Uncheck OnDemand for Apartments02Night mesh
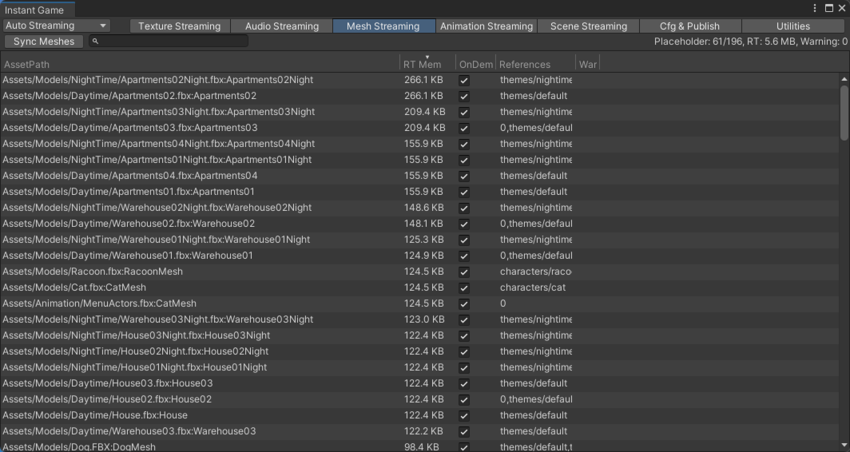The height and width of the screenshot is (452, 850). [x=464, y=80]
